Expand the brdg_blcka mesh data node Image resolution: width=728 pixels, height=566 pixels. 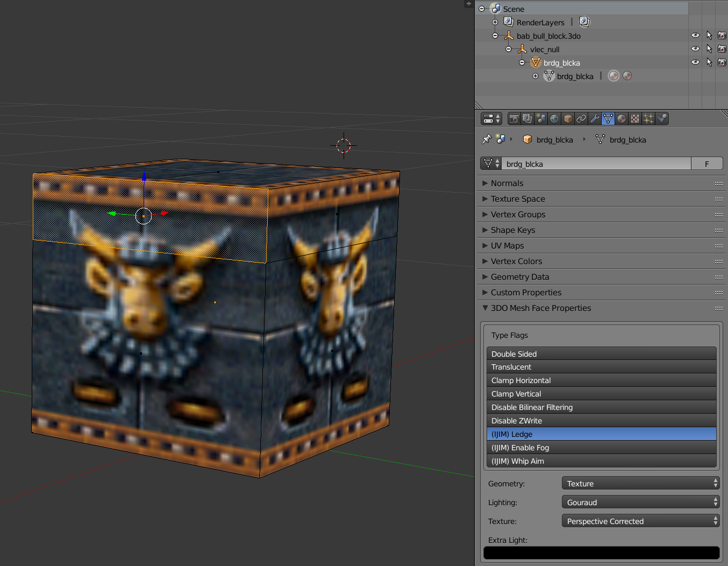click(536, 76)
